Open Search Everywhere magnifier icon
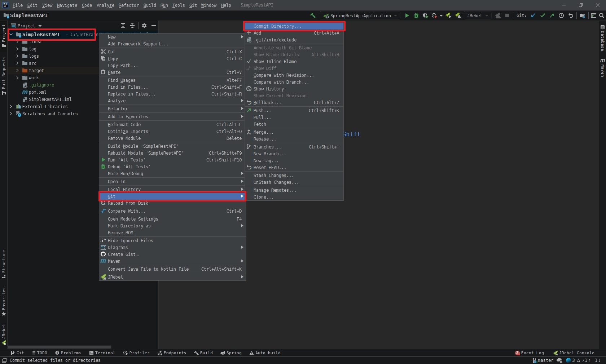 602,15
